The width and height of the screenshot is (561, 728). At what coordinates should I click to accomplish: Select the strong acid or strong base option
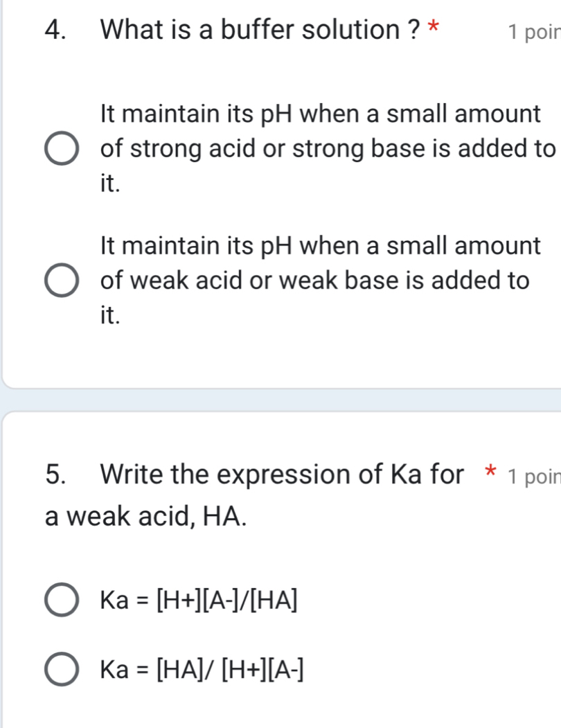tap(62, 149)
